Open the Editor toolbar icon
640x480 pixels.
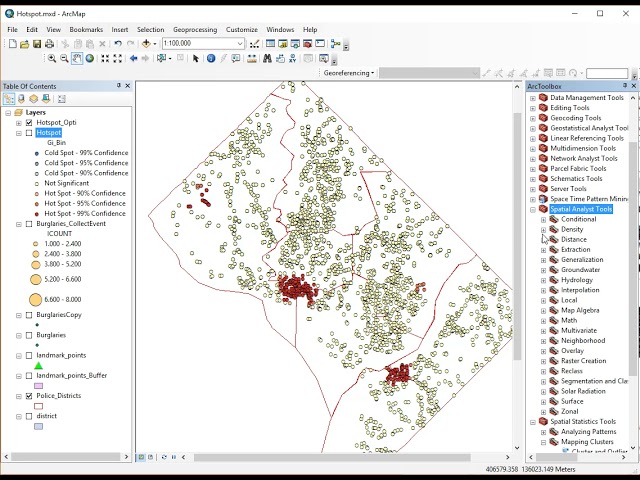(x=255, y=44)
